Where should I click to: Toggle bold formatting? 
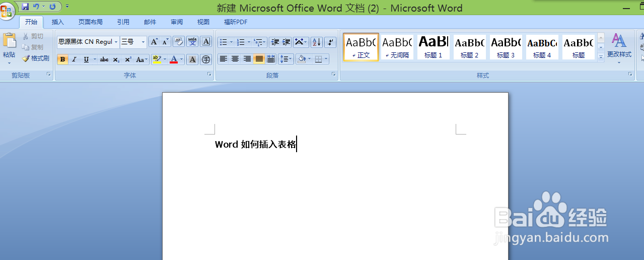point(62,59)
